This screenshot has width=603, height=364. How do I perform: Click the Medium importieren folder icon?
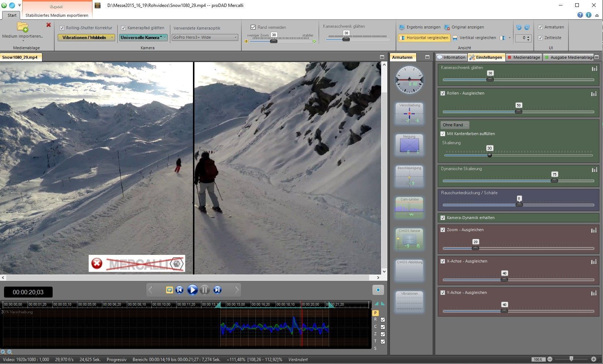(x=22, y=27)
